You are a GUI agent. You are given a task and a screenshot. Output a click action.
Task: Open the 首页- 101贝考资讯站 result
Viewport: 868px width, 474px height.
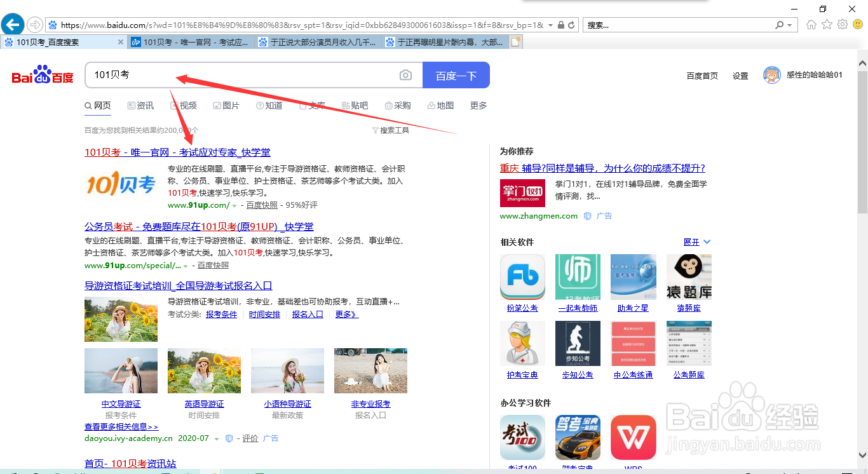click(x=130, y=464)
